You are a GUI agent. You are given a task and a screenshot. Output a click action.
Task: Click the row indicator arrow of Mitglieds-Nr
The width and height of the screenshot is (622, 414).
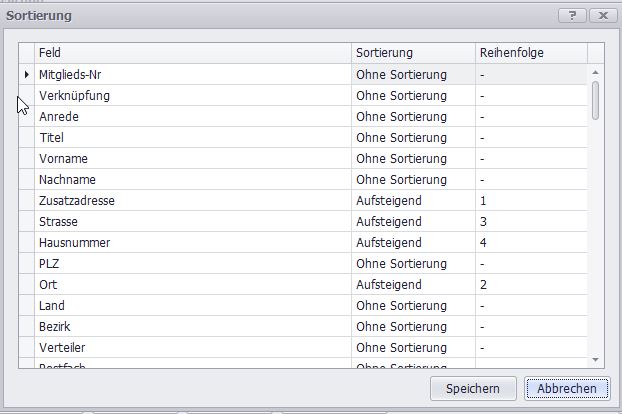(26, 74)
